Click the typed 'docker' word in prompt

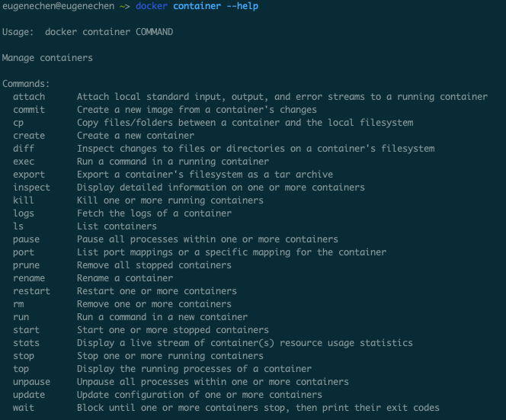(x=152, y=6)
